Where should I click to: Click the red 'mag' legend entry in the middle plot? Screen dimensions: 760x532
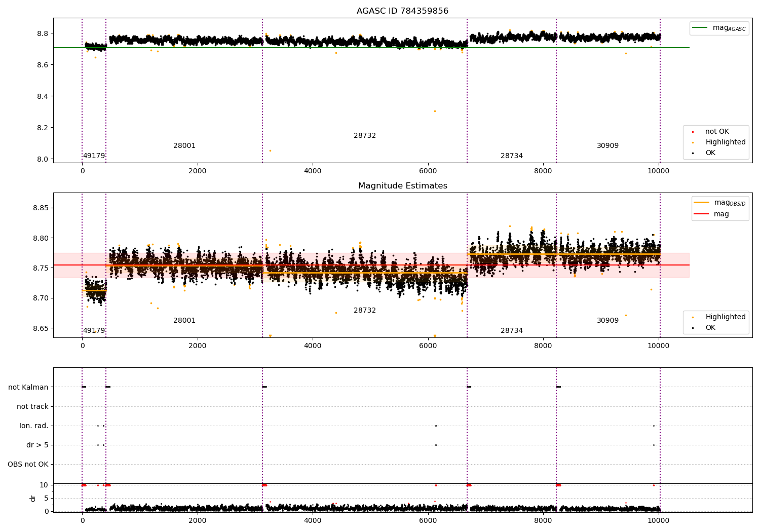click(712, 214)
